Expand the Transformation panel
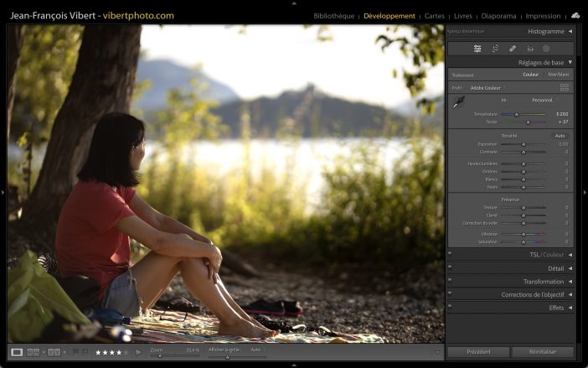Viewport: 588px width, 368px height. click(570, 282)
